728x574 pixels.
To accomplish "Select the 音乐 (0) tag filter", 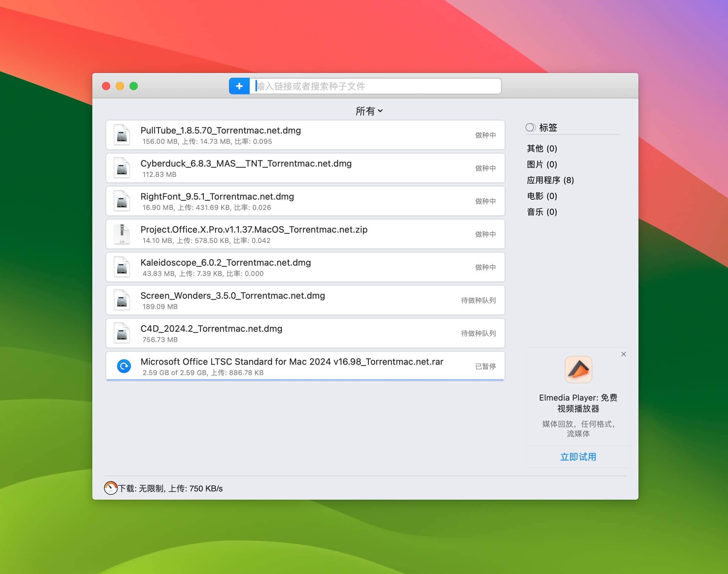I will coord(542,212).
